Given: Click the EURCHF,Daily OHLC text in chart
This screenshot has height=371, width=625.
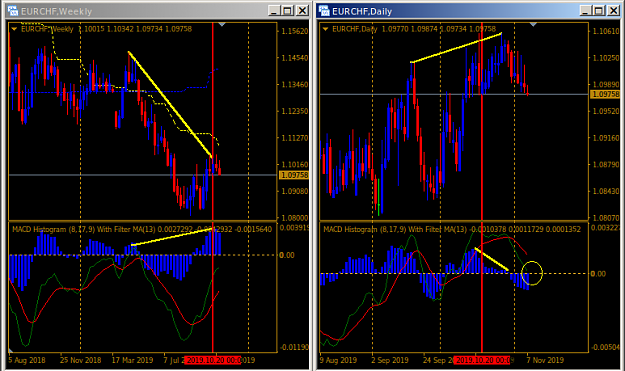Looking at the screenshot, I should click(x=414, y=29).
